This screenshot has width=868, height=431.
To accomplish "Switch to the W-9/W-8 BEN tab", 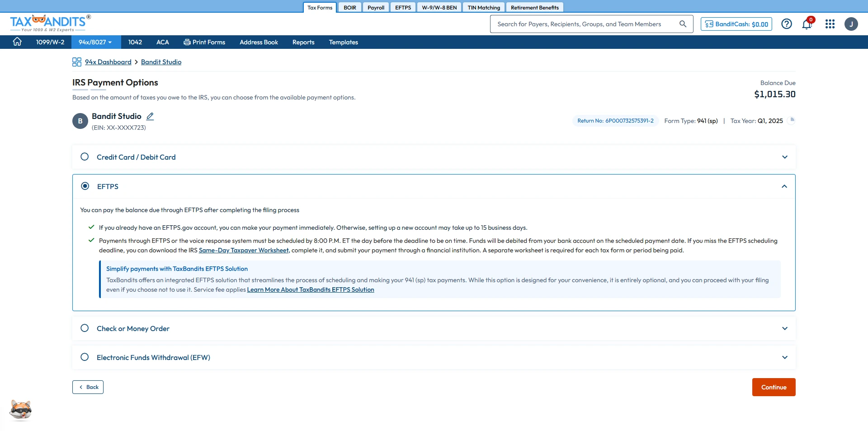I will [x=439, y=8].
